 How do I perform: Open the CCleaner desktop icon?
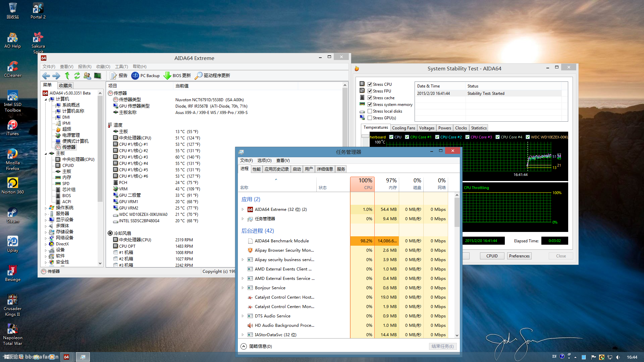coord(13,69)
